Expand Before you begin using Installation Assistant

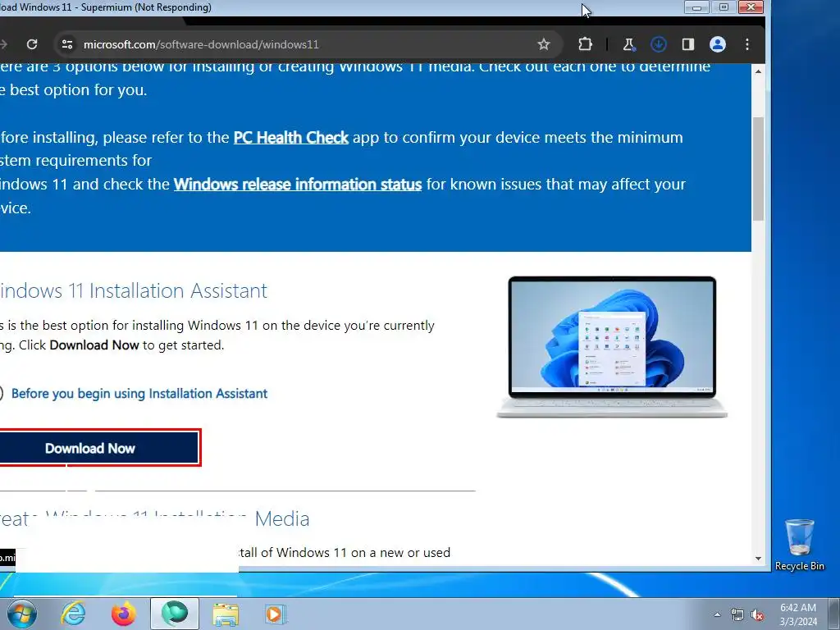click(x=139, y=394)
